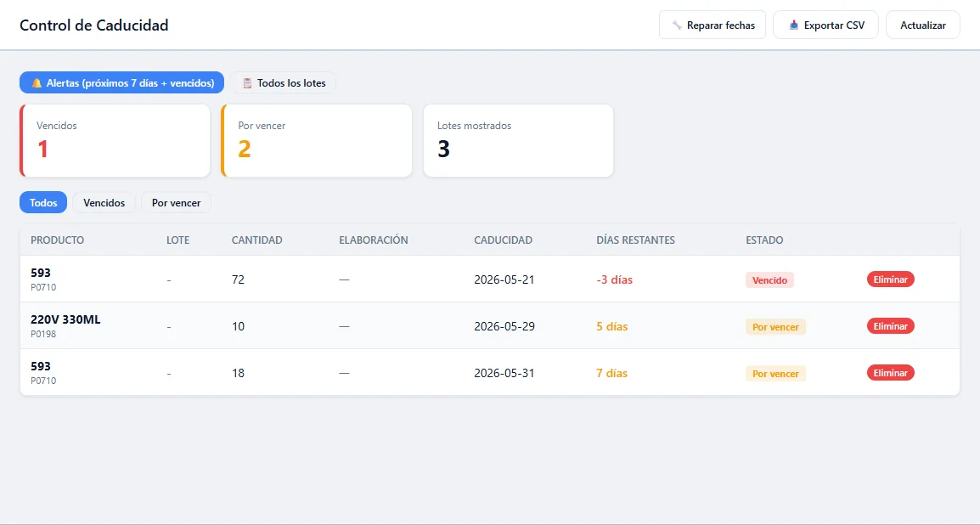Filter by the Vencidos pill
The height and width of the screenshot is (525, 980).
tap(104, 202)
